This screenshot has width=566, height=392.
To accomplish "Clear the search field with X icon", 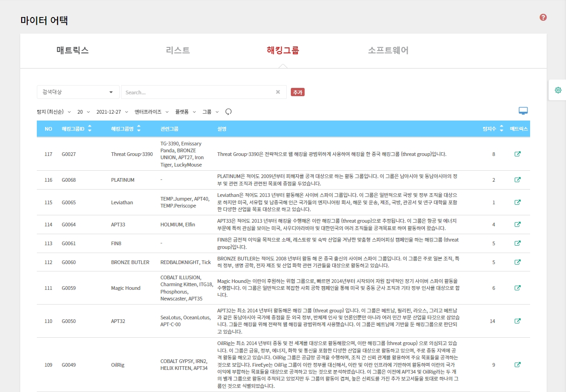I will click(278, 92).
